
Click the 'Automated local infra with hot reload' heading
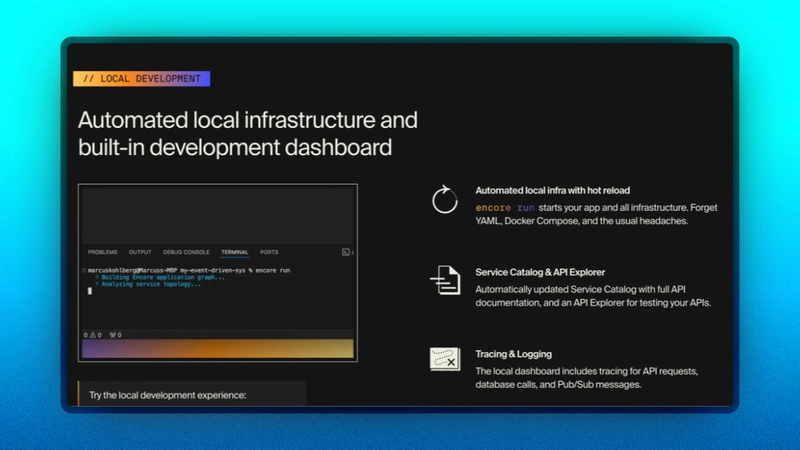tap(553, 189)
